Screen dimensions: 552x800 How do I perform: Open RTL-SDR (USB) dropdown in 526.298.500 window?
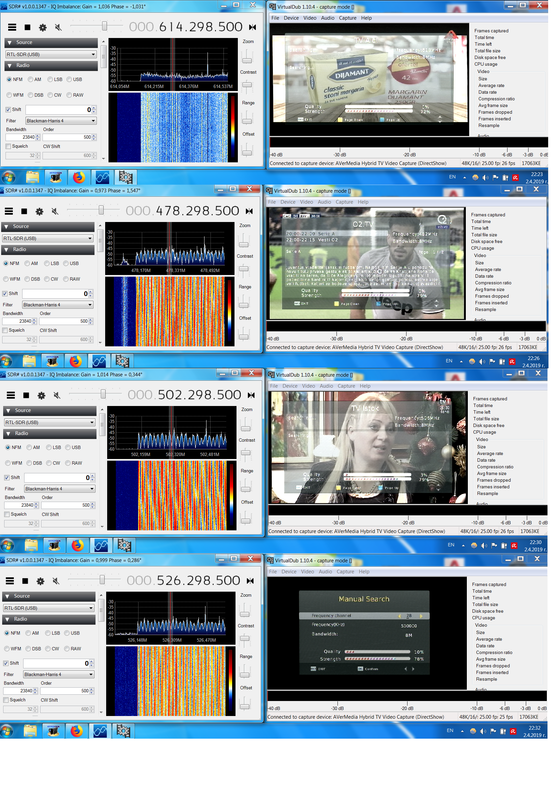click(48, 608)
